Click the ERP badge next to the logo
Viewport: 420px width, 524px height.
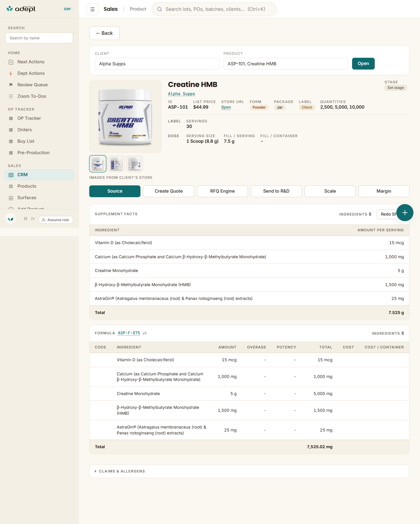pos(68,9)
